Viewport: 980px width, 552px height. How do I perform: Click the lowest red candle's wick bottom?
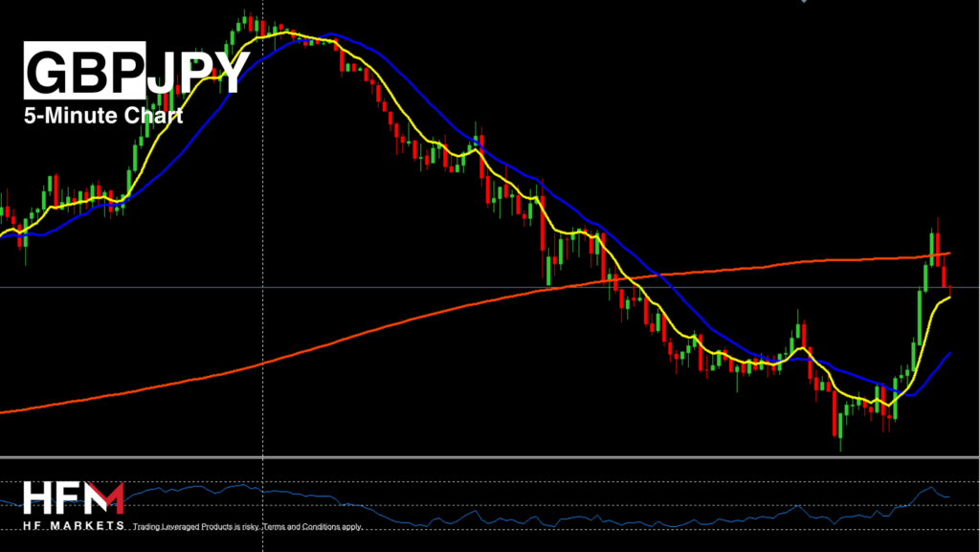pyautogui.click(x=840, y=450)
